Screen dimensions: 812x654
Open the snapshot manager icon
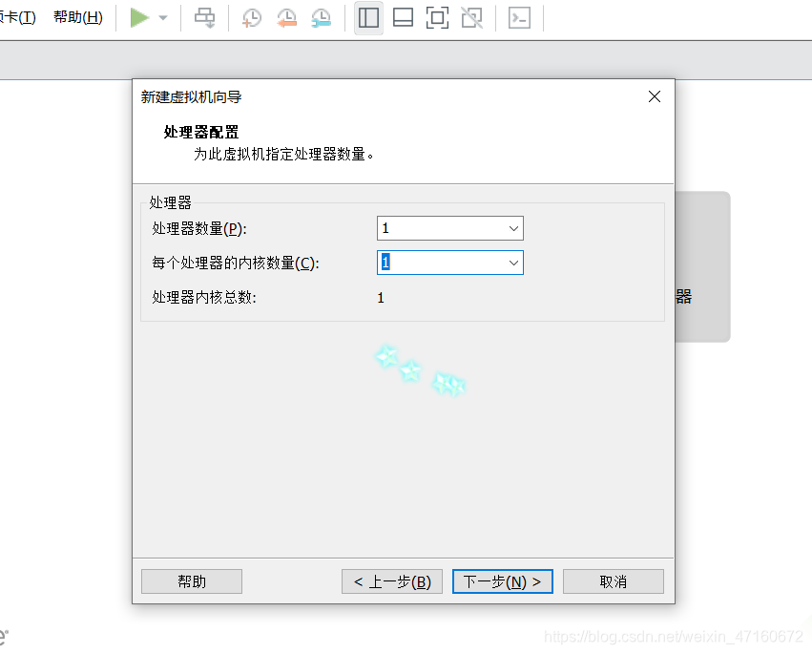(321, 18)
